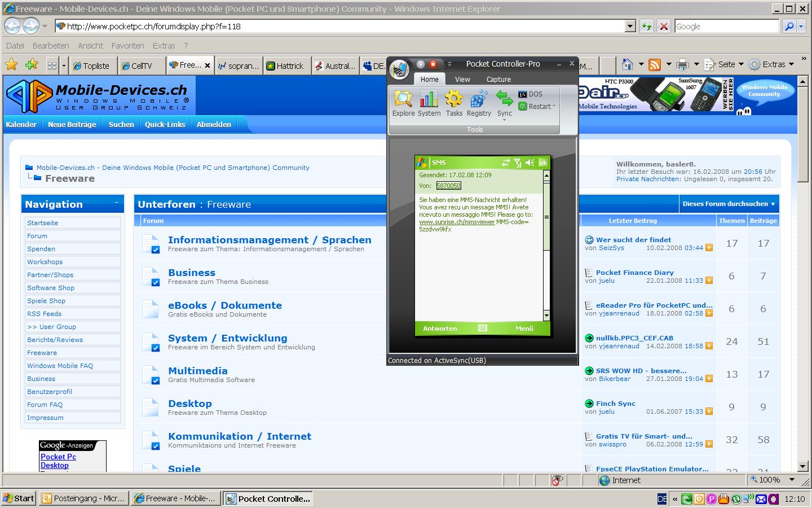The height and width of the screenshot is (508, 812).
Task: Open the Restart dropdown in Pocket Controller
Action: click(x=537, y=106)
